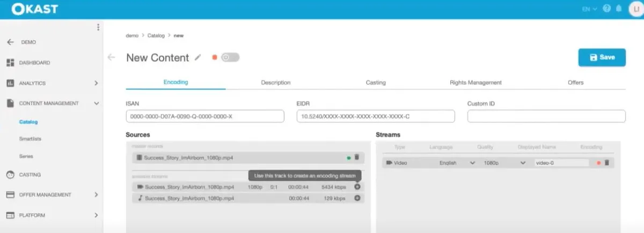Collapse the Content Management section chevron
This screenshot has width=644, height=233.
coord(96,103)
